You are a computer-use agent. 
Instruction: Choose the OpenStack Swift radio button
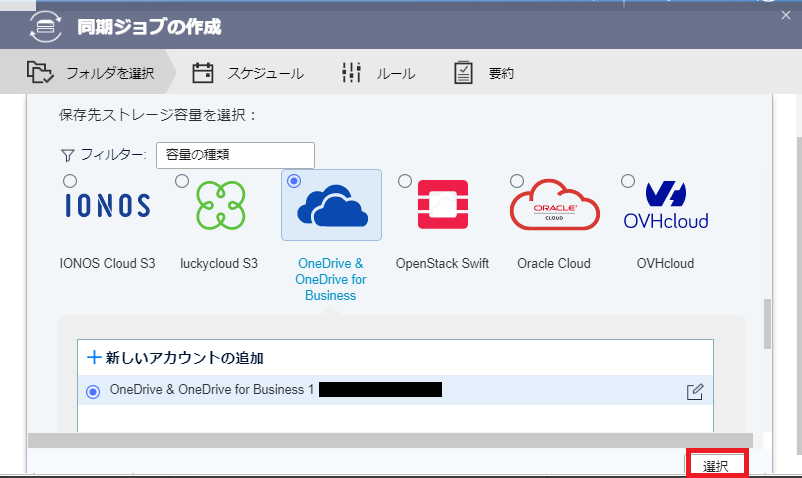click(405, 181)
